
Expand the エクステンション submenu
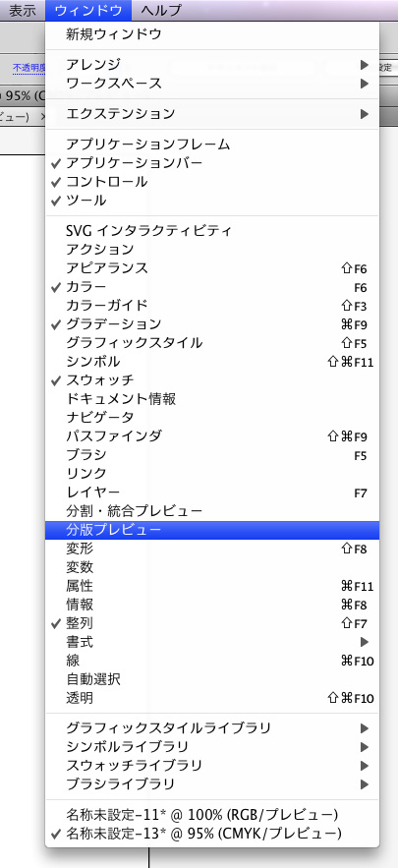pos(212,114)
